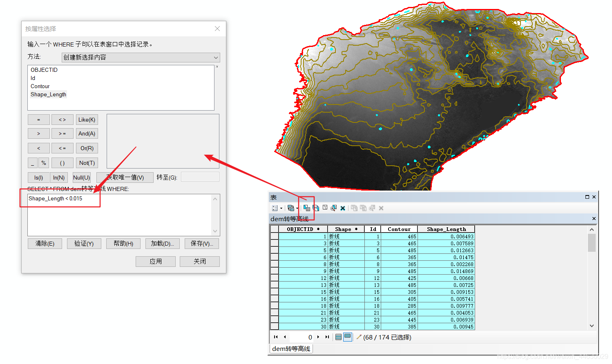Open the Table Options menu icon
Image resolution: width=612 pixels, height=364 pixels.
point(275,208)
